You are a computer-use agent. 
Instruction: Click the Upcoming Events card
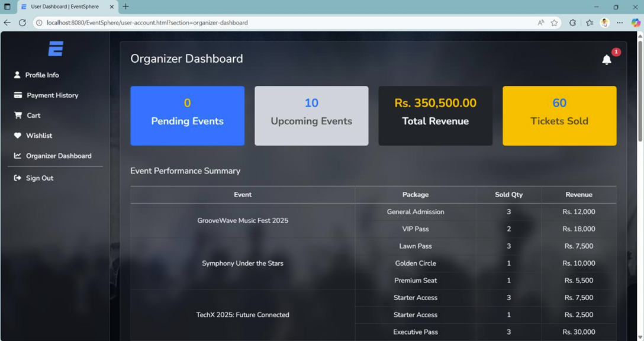coord(311,116)
